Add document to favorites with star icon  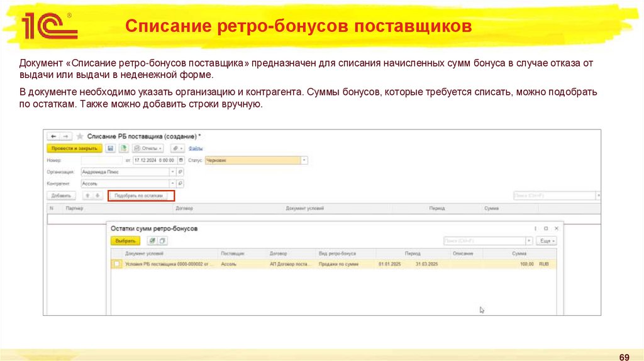click(x=80, y=136)
